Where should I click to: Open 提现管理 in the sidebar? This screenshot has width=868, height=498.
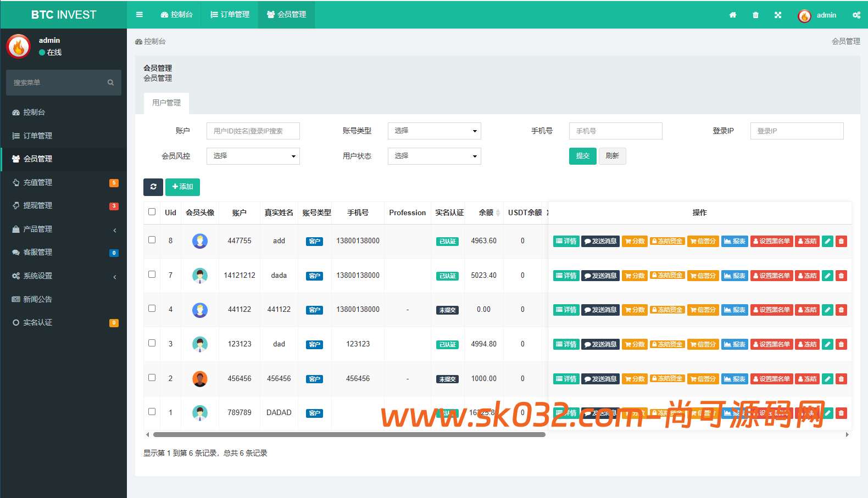point(64,205)
